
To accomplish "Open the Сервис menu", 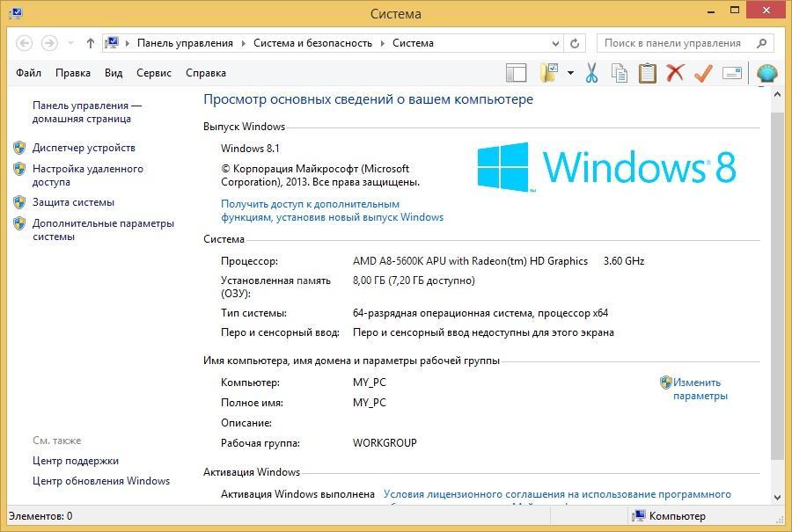I will coord(154,73).
